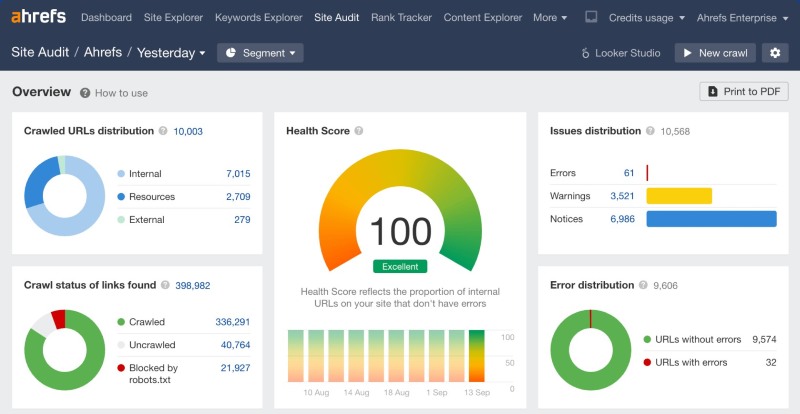Click URLs with errors value 32

[x=771, y=362]
